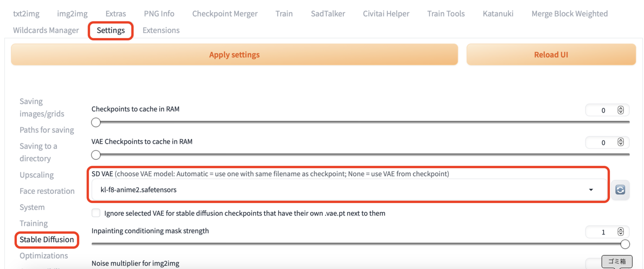Toggle Ignore selected VAE checkbox
The image size is (644, 269).
coord(96,213)
